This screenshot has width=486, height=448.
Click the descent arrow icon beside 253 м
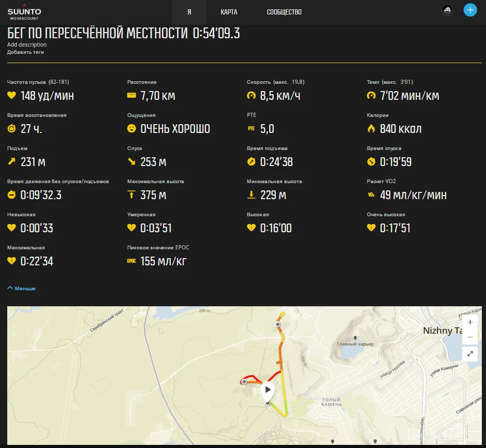tap(131, 161)
